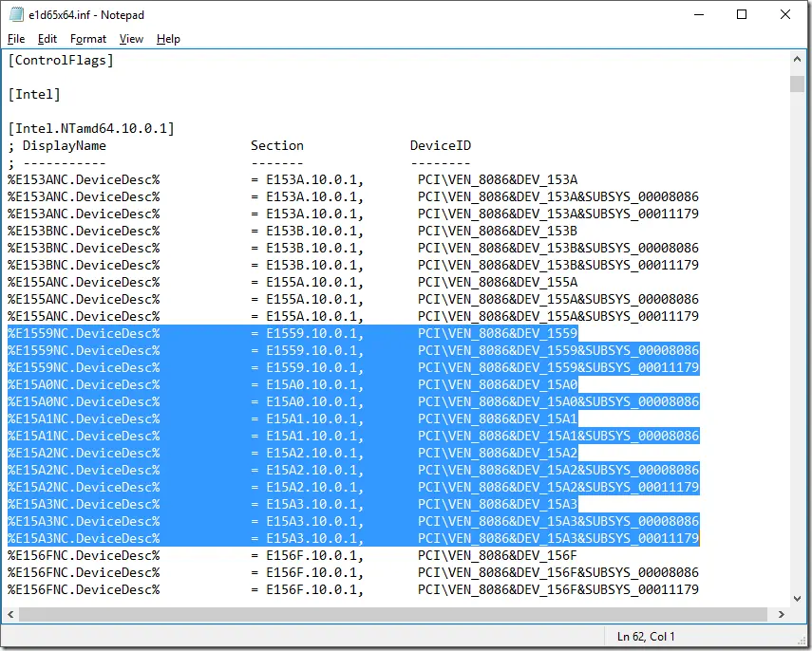
Task: Close the Notepad window
Action: [785, 14]
